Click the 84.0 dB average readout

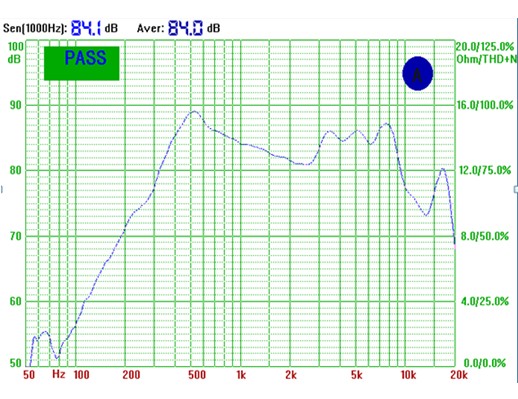coord(194,28)
